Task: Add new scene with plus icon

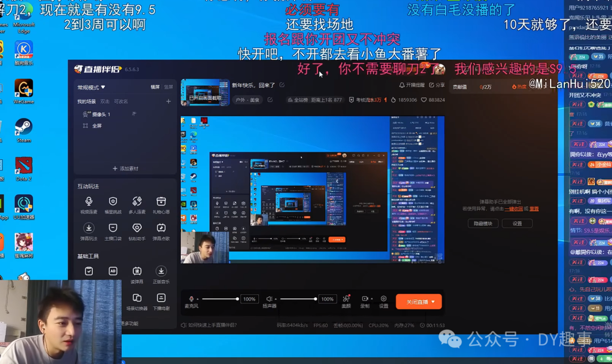Action: (168, 101)
